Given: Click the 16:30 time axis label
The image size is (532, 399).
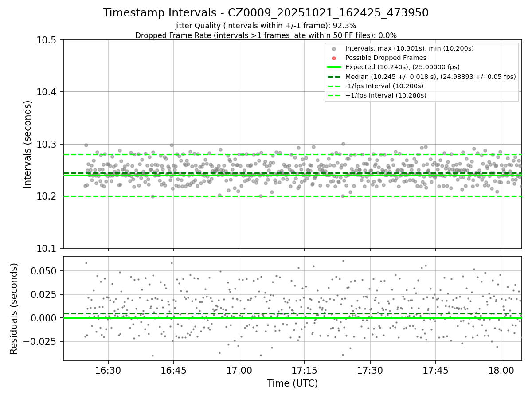Looking at the screenshot, I should (x=108, y=370).
